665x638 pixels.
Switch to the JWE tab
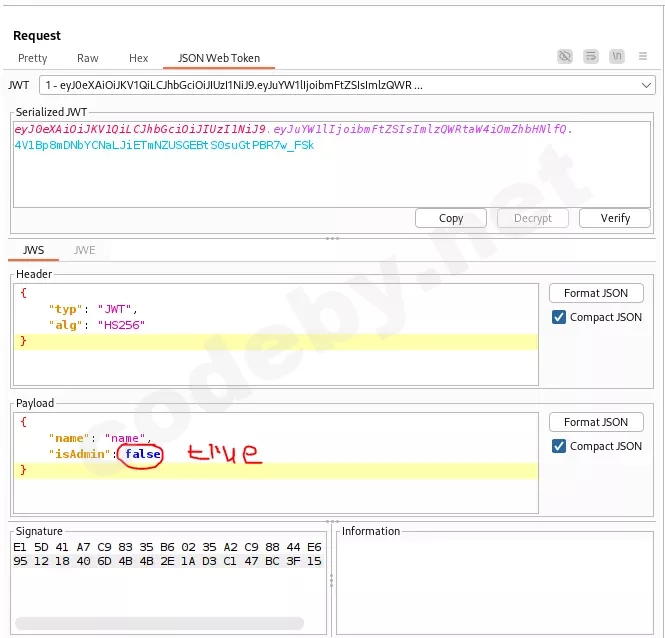tap(84, 250)
